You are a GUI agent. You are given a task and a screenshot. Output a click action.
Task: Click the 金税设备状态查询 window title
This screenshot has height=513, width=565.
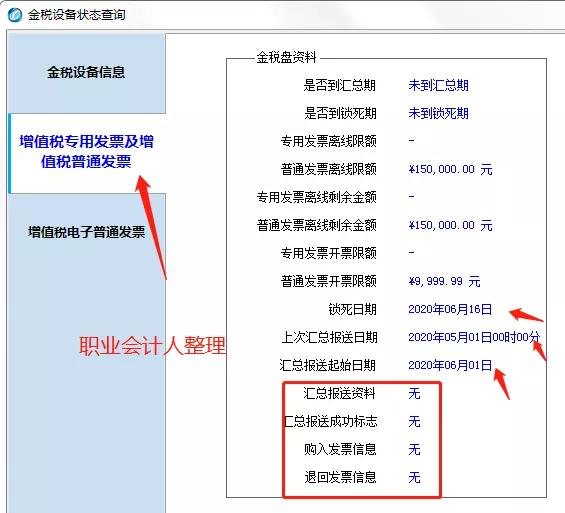(x=77, y=15)
